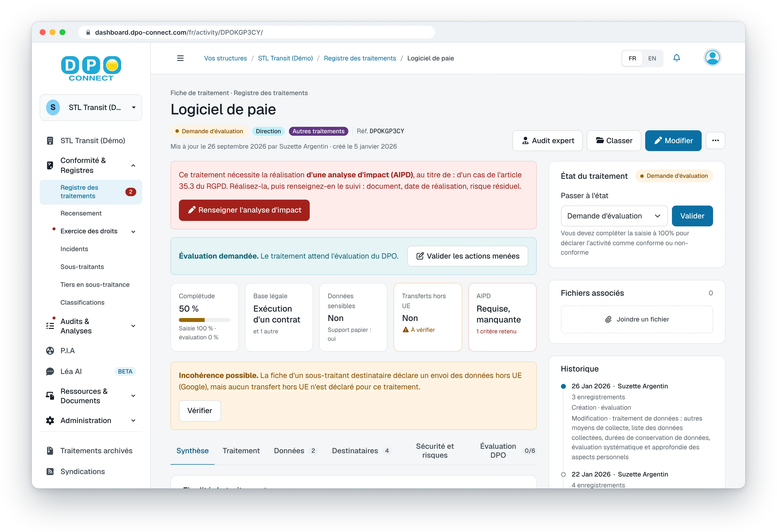Viewport: 777px width, 532px height.
Task: Switch to the Traitement tab
Action: tap(241, 451)
